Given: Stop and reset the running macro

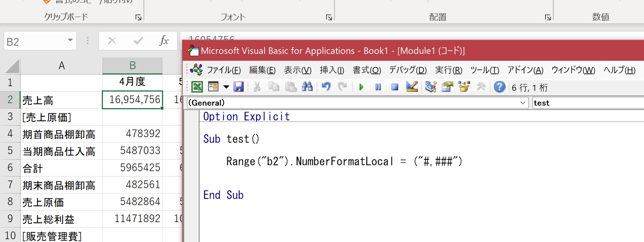Looking at the screenshot, I should (395, 87).
